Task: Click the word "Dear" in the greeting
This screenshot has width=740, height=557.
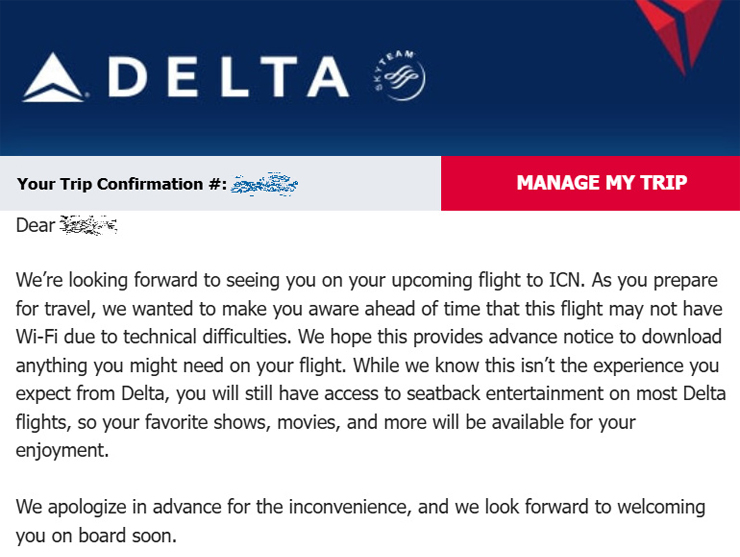Action: pyautogui.click(x=35, y=225)
